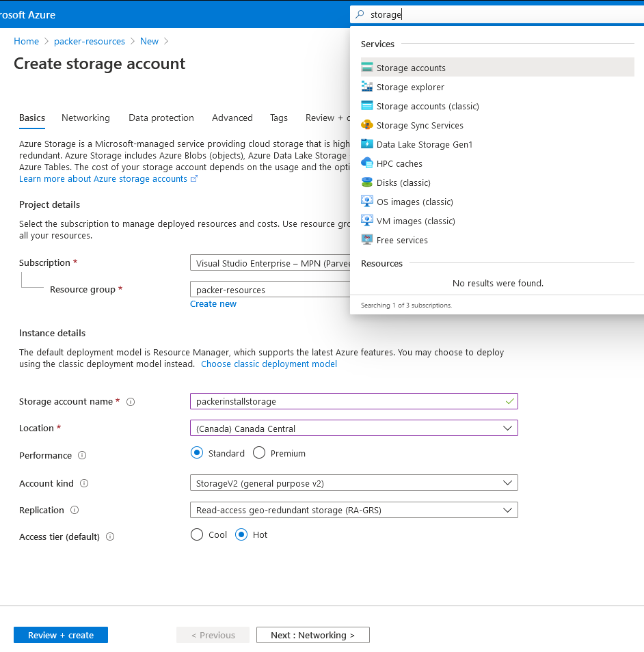Click the Storage account name field

pyautogui.click(x=347, y=401)
